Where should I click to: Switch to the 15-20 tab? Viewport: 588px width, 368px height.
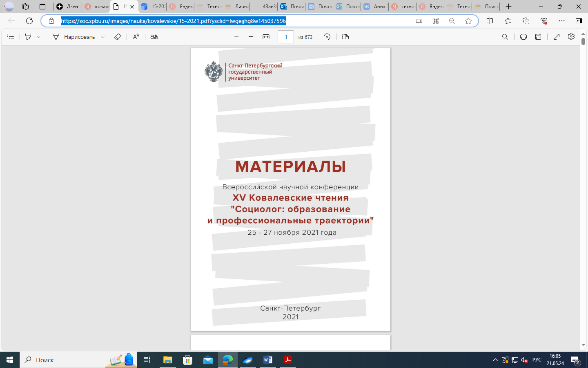153,7
